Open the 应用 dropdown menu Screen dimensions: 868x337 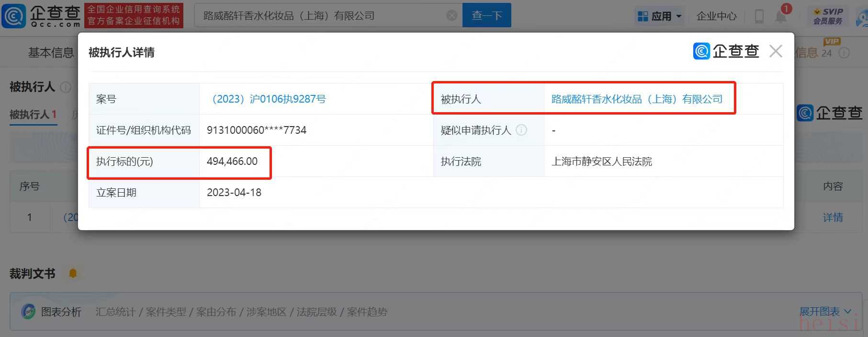659,16
